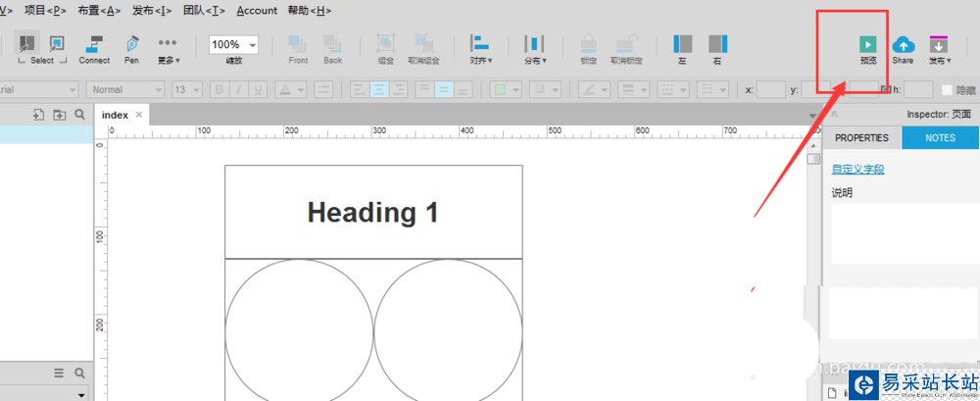Viewport: 980px width, 401px height.
Task: Toggle underline formatting
Action: pos(258,89)
